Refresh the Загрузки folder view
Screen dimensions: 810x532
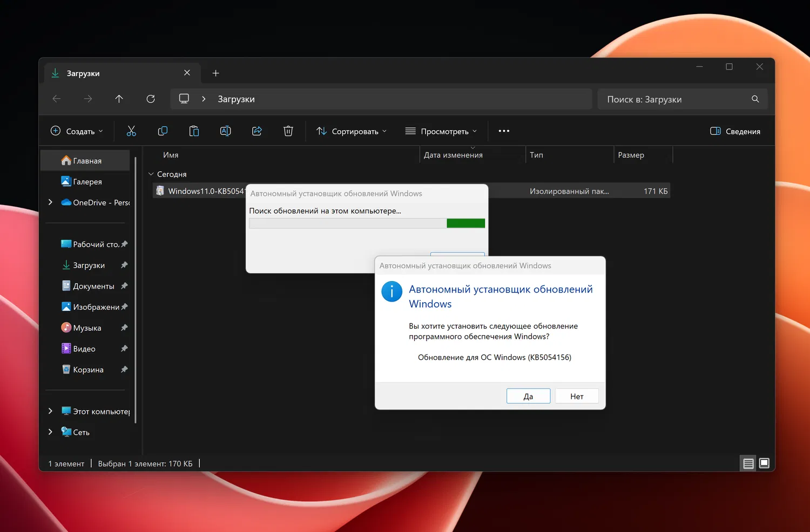151,99
